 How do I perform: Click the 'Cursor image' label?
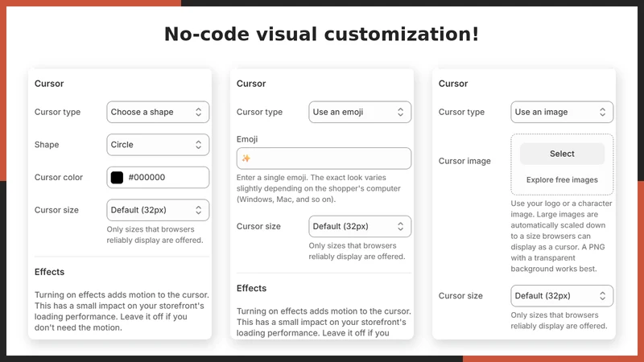coord(464,161)
